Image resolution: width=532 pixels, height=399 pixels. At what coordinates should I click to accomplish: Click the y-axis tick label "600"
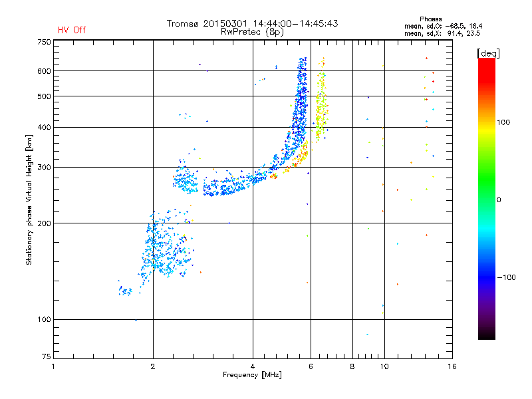pos(44,71)
